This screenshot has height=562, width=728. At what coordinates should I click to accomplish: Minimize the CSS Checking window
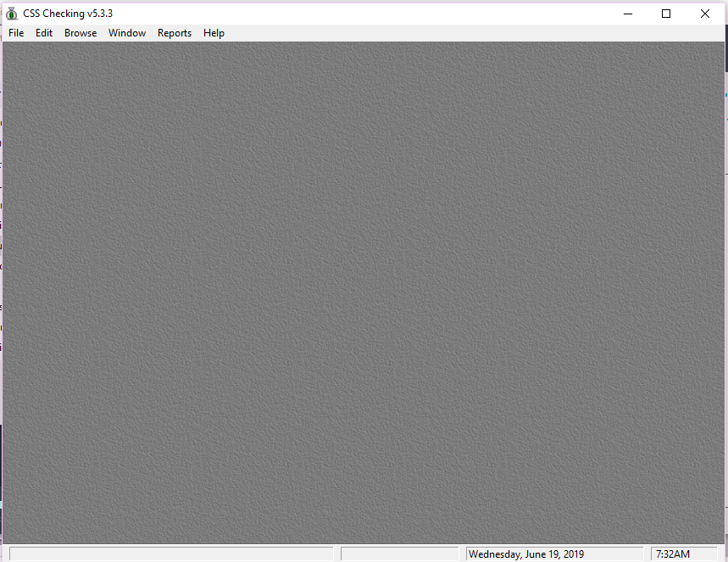pos(627,14)
